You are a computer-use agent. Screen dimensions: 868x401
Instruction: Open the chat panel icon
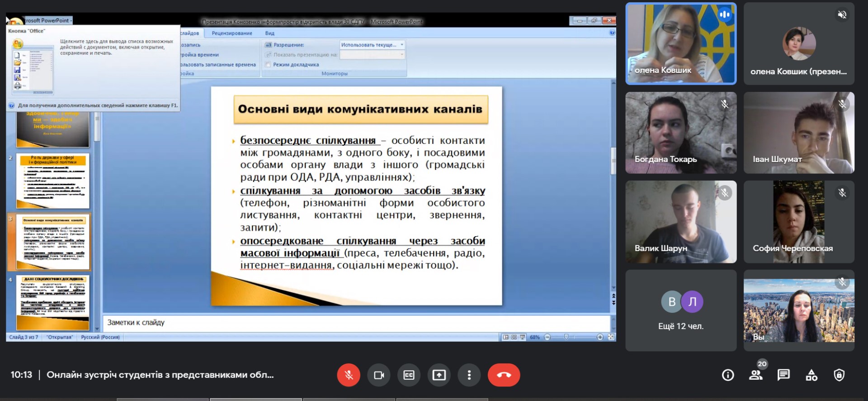[x=783, y=375]
